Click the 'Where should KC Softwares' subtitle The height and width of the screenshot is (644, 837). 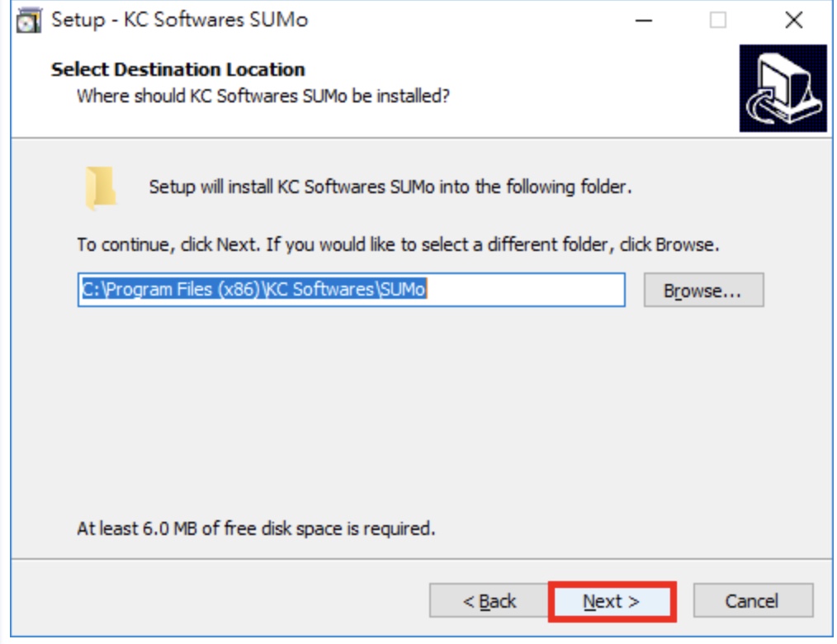pyautogui.click(x=263, y=96)
